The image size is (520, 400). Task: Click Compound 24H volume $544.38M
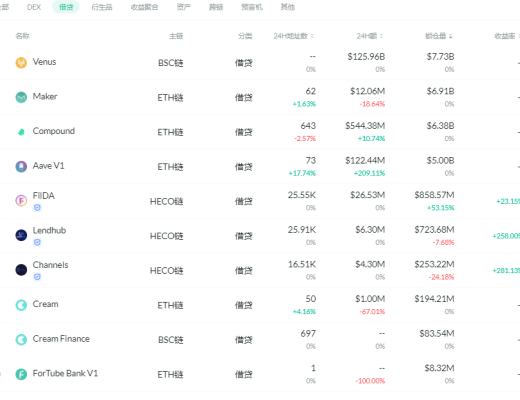(365, 126)
